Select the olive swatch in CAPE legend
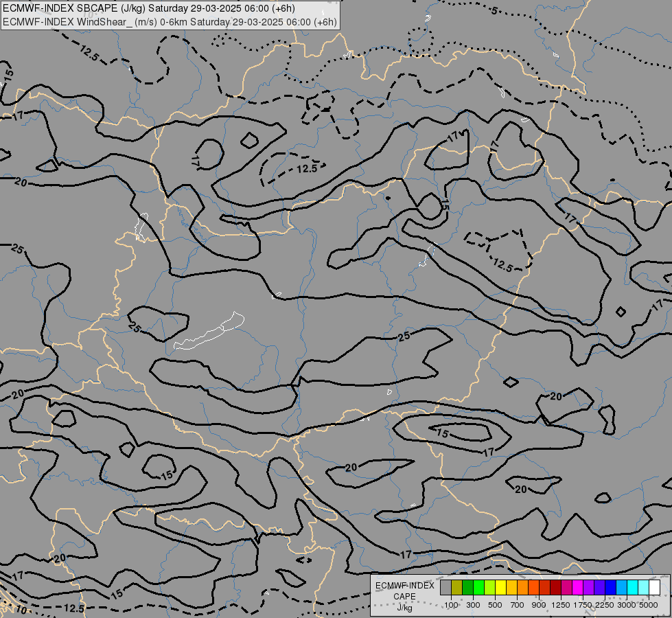 click(x=457, y=588)
